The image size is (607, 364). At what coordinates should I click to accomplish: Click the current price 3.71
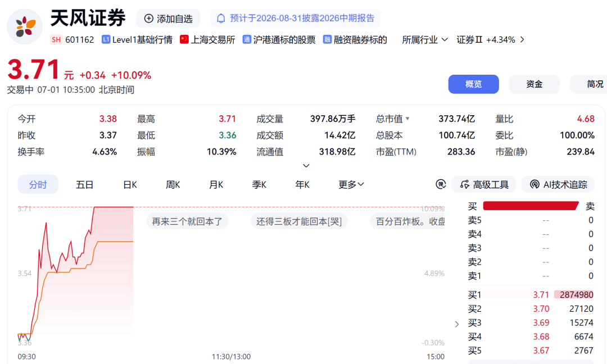point(33,70)
